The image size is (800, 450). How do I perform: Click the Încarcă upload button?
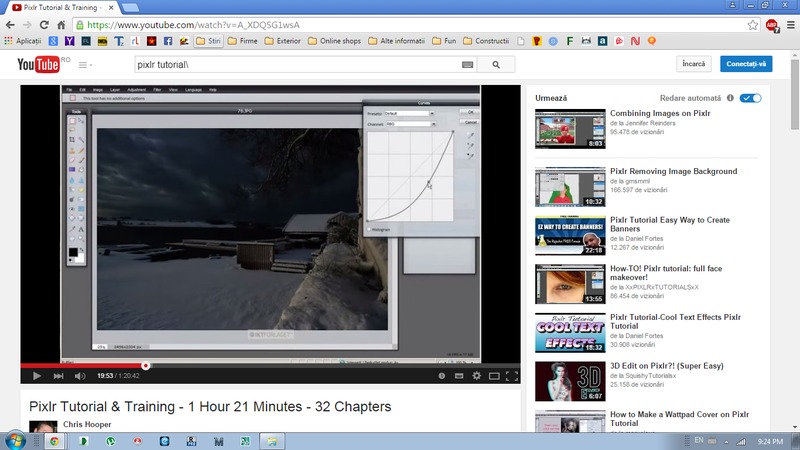click(x=694, y=64)
